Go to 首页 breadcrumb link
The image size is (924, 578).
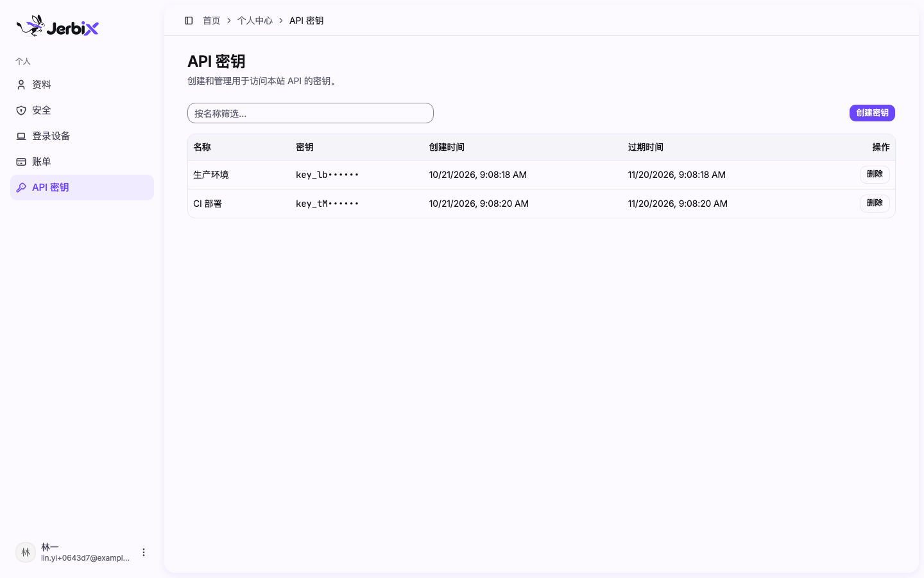click(x=212, y=21)
